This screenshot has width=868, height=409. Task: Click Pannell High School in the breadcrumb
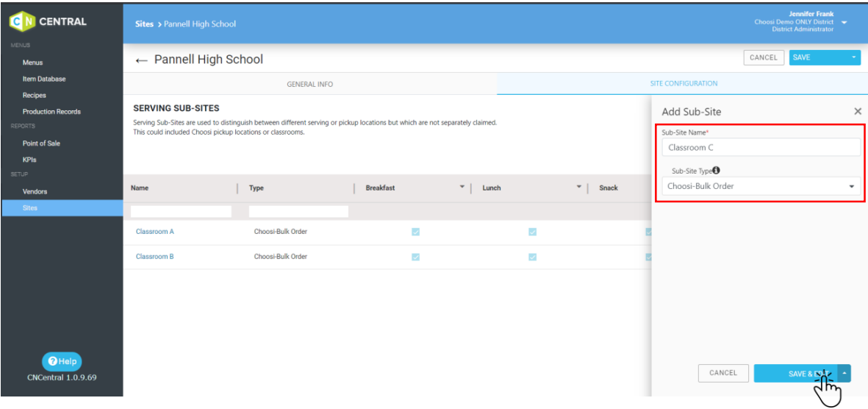coord(200,24)
